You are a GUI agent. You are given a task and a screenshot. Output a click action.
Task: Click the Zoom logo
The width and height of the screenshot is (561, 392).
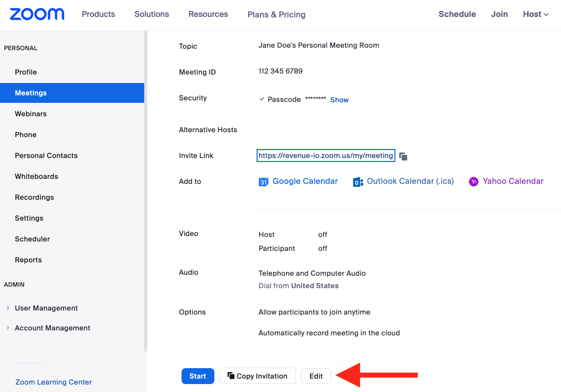point(37,14)
